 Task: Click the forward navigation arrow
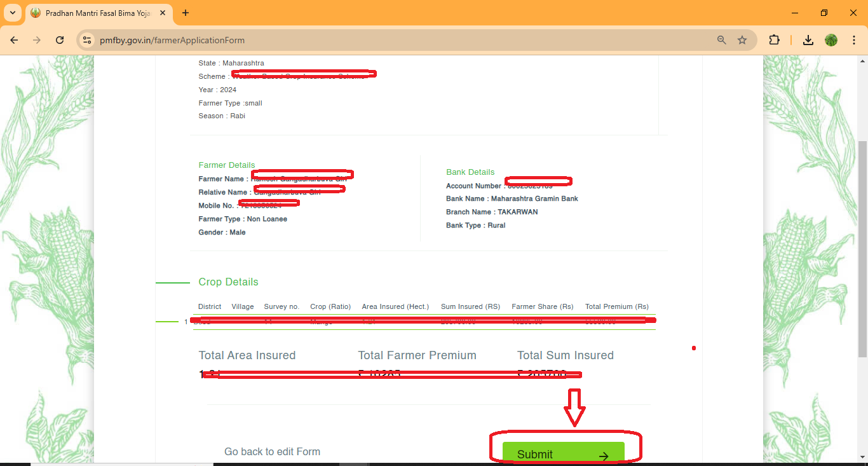pyautogui.click(x=37, y=40)
